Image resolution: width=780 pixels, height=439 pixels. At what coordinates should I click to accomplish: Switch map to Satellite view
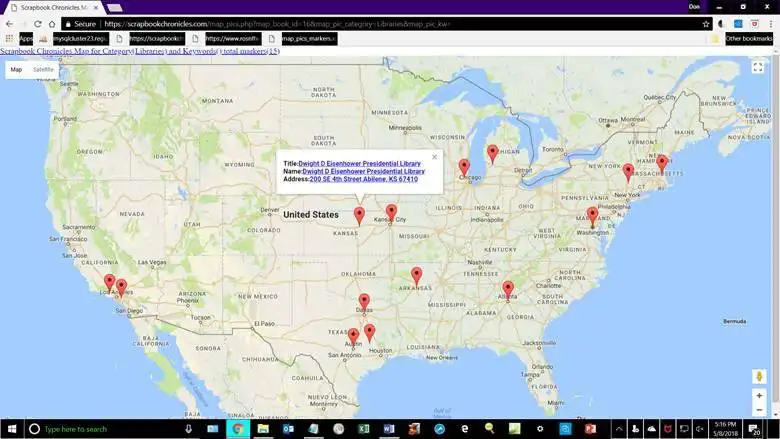[43, 70]
